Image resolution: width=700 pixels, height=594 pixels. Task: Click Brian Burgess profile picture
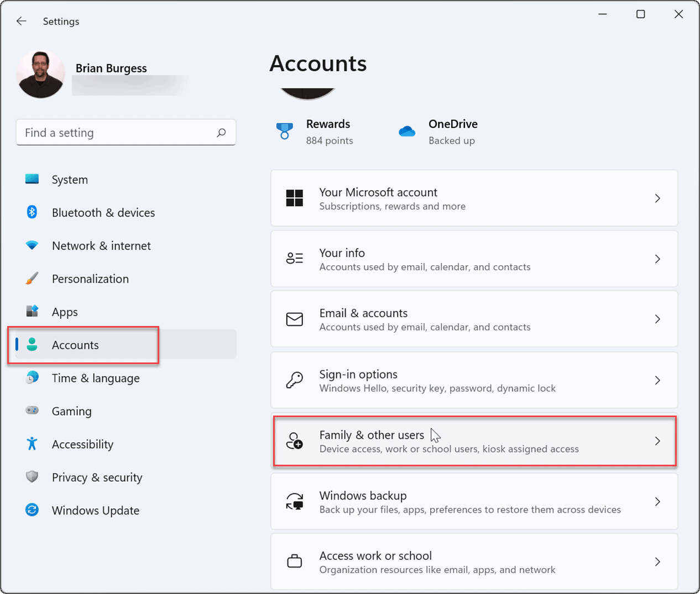tap(40, 73)
